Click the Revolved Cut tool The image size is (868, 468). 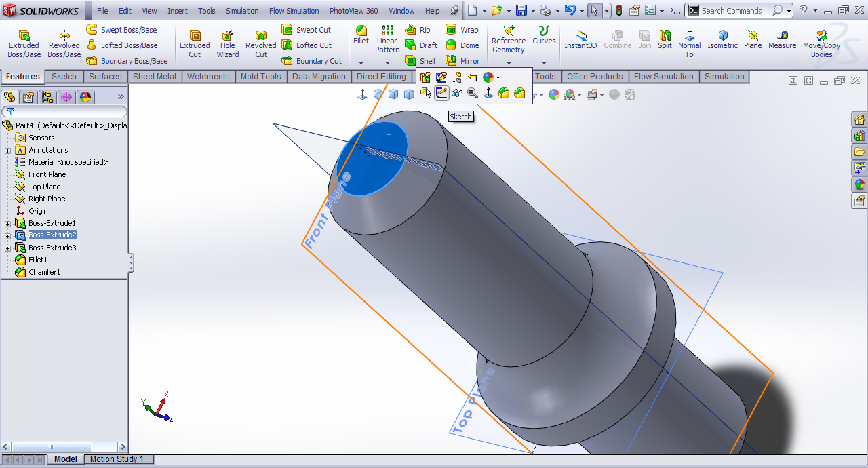click(260, 43)
